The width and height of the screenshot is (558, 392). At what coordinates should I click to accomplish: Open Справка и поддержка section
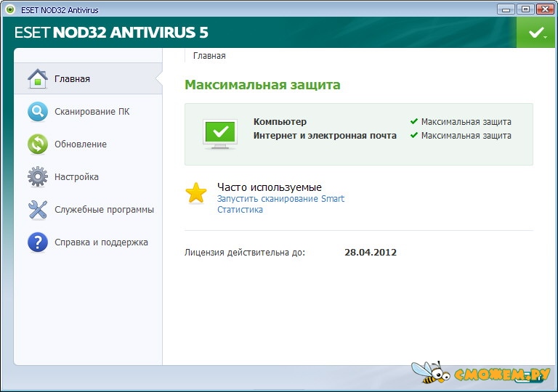pos(88,242)
